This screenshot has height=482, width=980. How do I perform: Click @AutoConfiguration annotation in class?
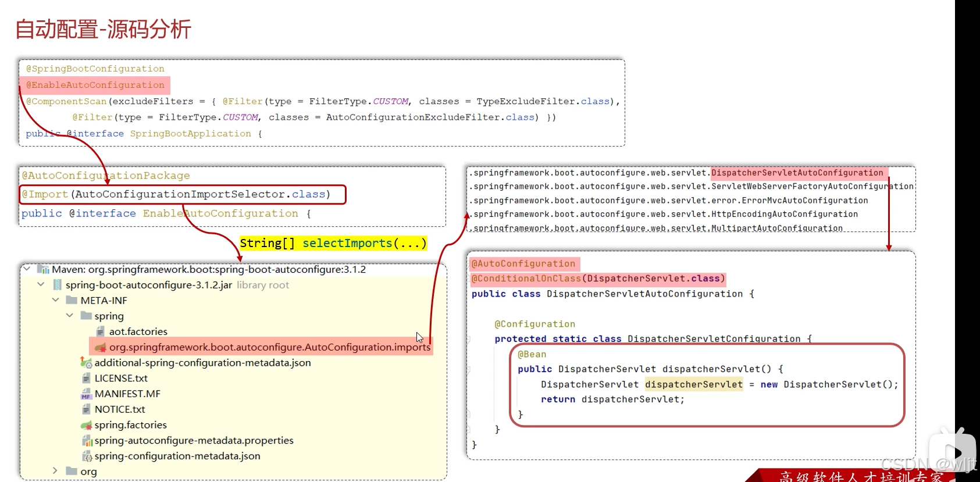tap(523, 264)
